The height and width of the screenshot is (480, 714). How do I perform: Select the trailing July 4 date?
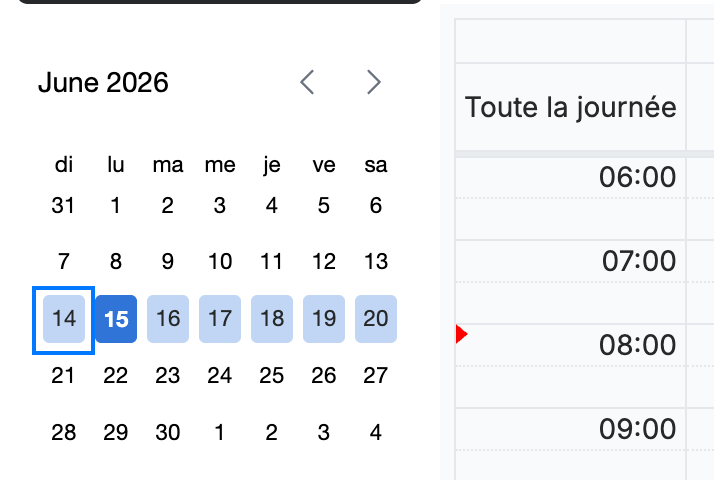376,432
